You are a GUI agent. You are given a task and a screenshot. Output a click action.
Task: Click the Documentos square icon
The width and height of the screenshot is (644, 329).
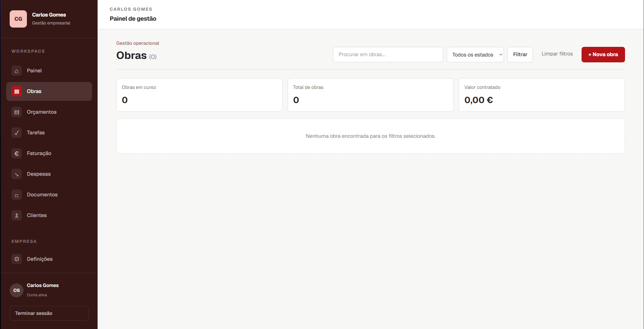17,195
